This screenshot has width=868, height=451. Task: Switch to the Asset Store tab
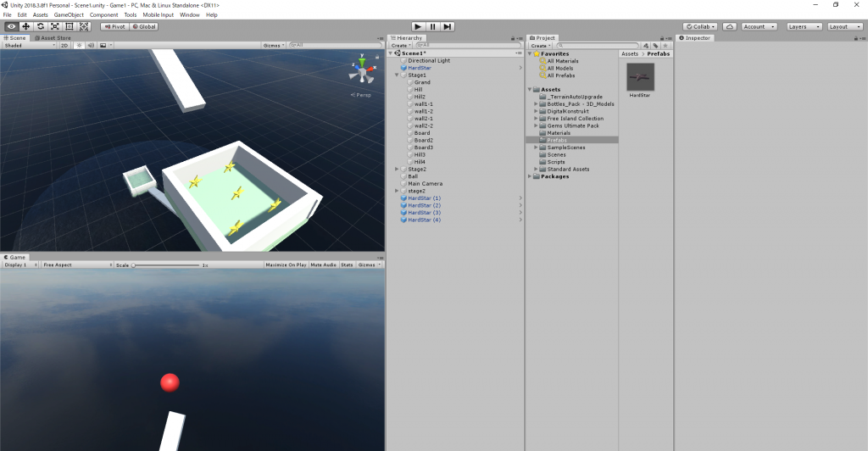[53, 38]
